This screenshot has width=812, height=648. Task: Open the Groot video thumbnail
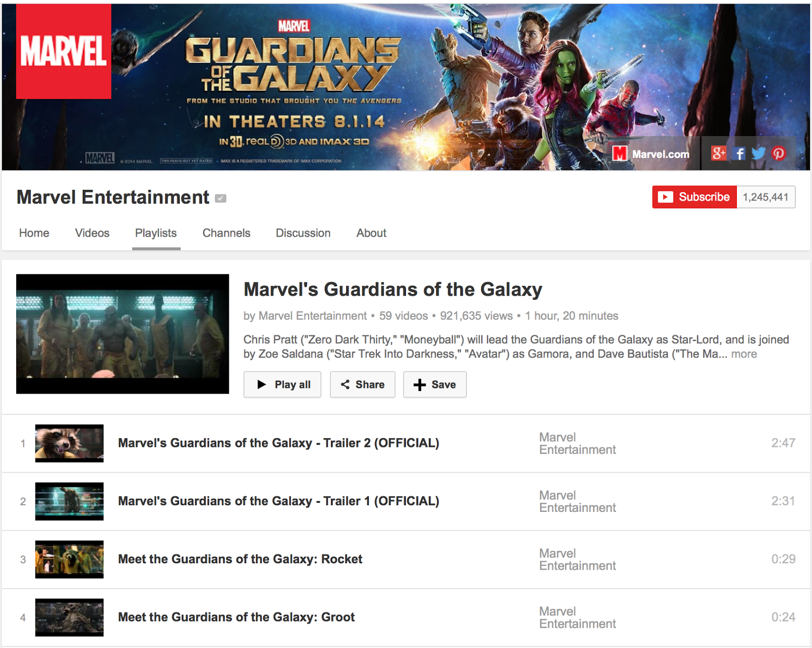(69, 618)
